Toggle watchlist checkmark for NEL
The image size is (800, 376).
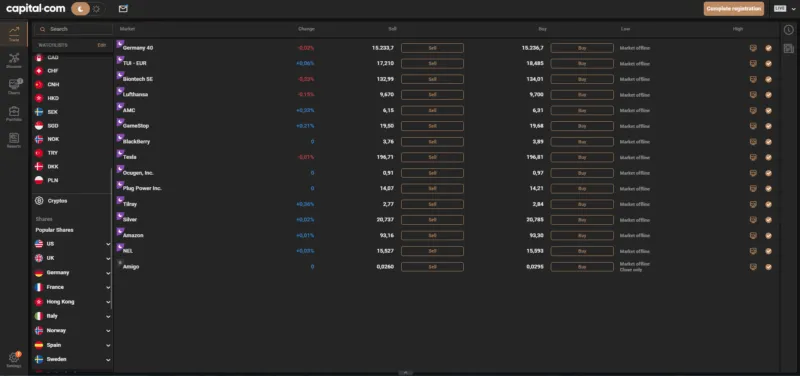click(x=768, y=251)
